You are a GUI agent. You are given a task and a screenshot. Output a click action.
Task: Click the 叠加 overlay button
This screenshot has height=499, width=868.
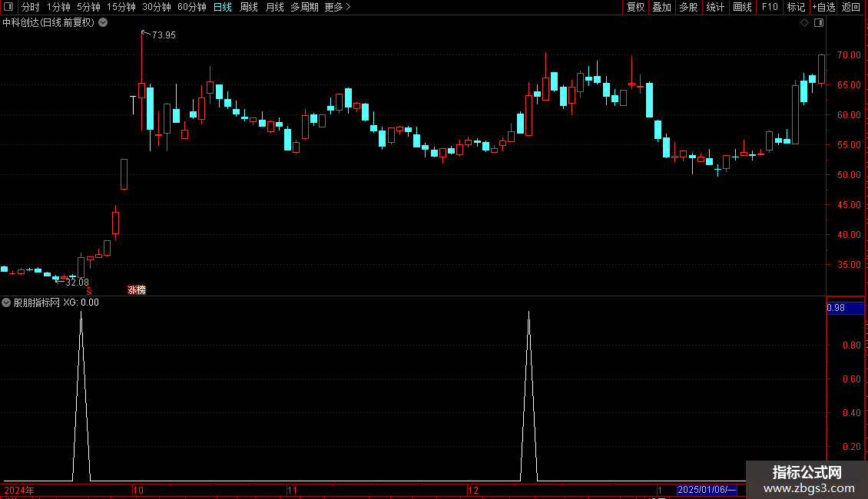tap(661, 7)
